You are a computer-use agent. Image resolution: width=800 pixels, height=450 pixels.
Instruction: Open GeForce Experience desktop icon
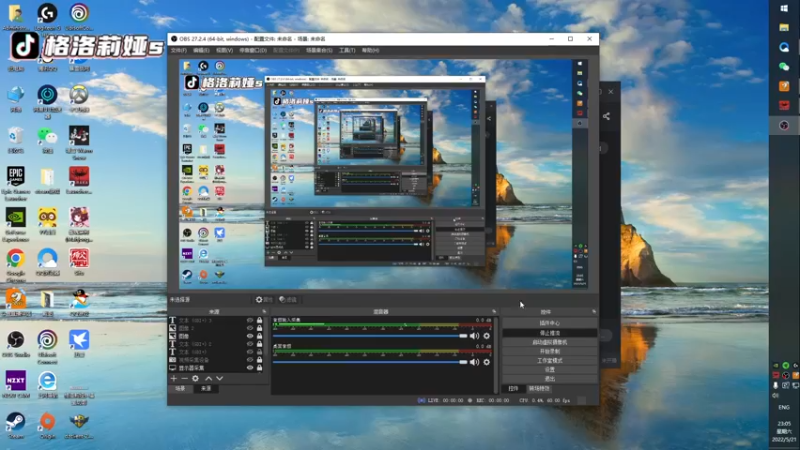[16, 224]
